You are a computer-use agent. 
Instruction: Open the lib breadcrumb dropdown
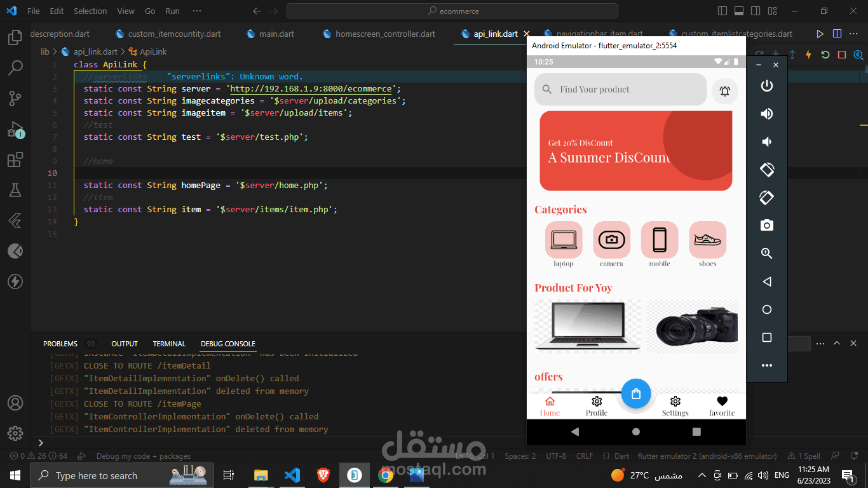click(44, 51)
